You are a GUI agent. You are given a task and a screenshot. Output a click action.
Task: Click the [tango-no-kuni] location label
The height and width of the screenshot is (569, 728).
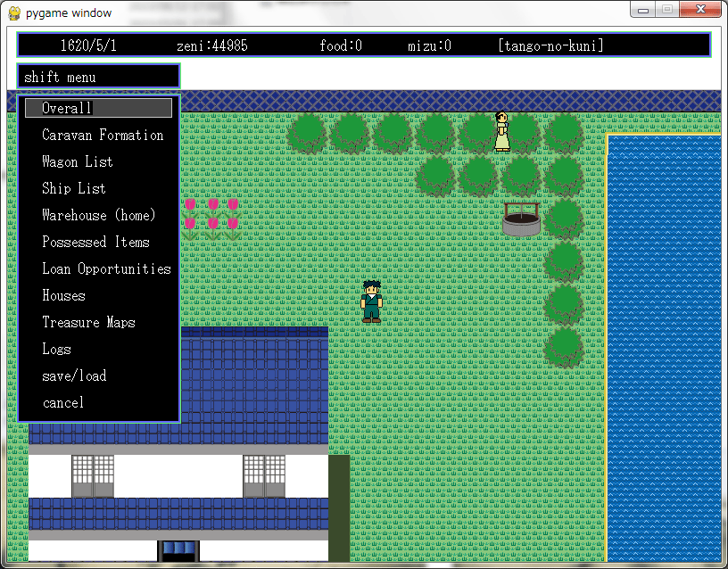tap(550, 45)
